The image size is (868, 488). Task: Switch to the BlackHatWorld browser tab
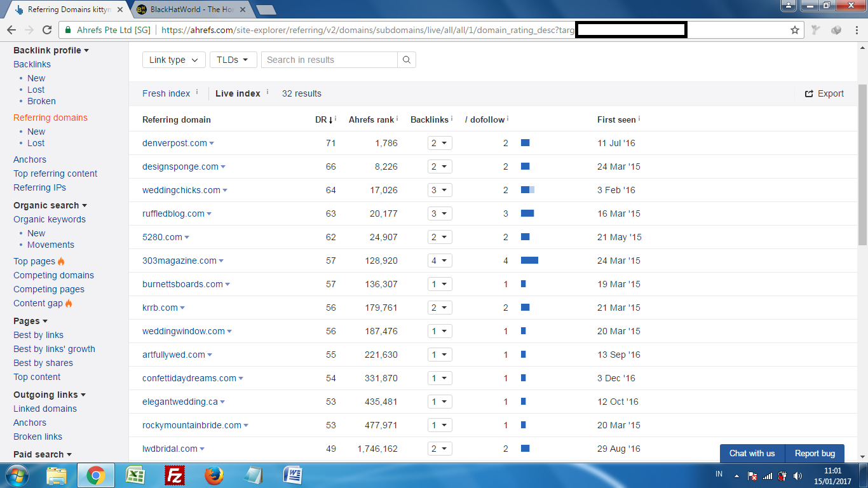[x=191, y=10]
